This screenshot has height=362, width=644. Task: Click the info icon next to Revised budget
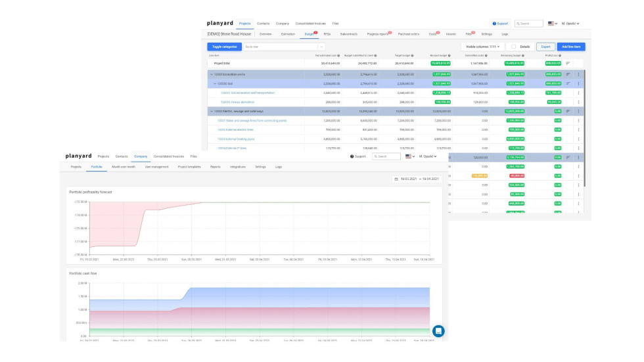[449, 56]
